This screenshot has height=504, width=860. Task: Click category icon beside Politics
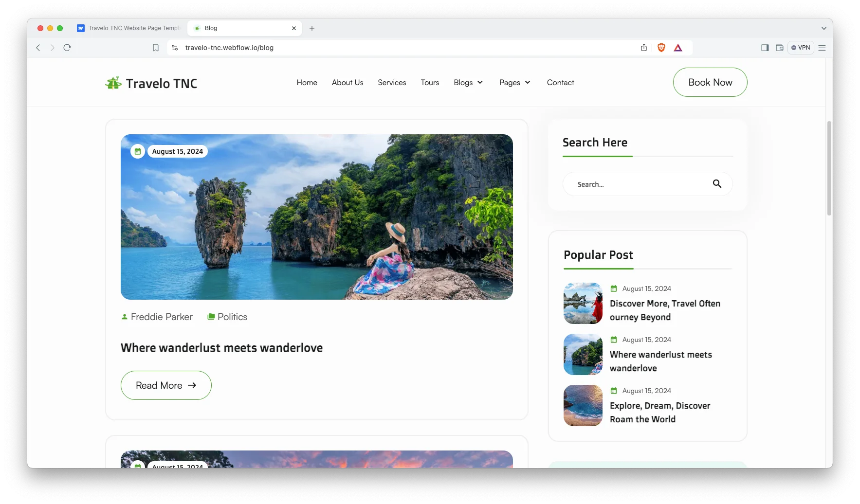pos(211,317)
